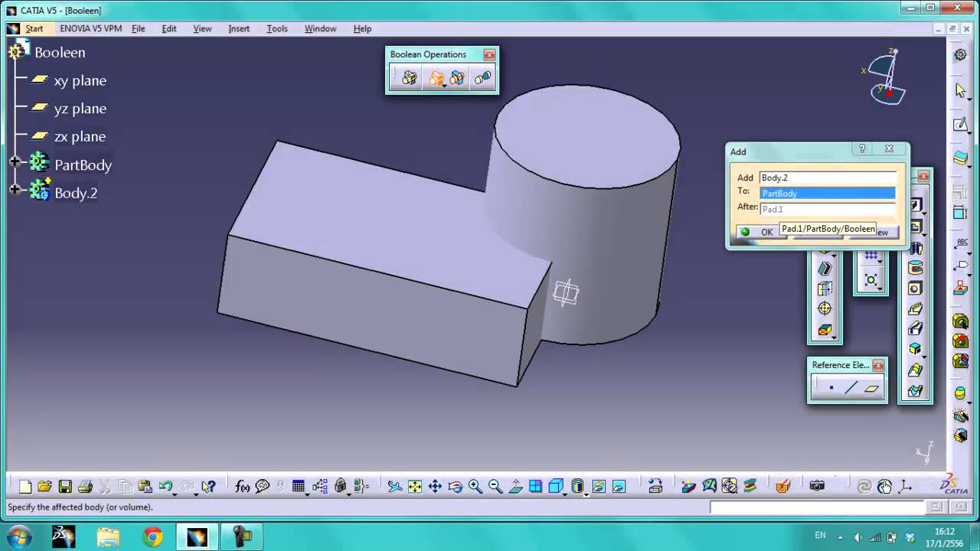The width and height of the screenshot is (980, 551).
Task: Open Google Chrome from the taskbar
Action: pyautogui.click(x=152, y=536)
